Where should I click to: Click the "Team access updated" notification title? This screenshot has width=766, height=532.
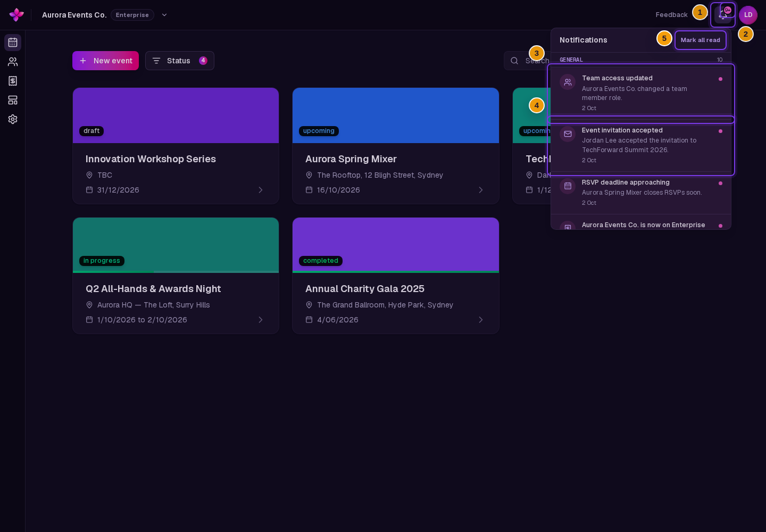(617, 78)
